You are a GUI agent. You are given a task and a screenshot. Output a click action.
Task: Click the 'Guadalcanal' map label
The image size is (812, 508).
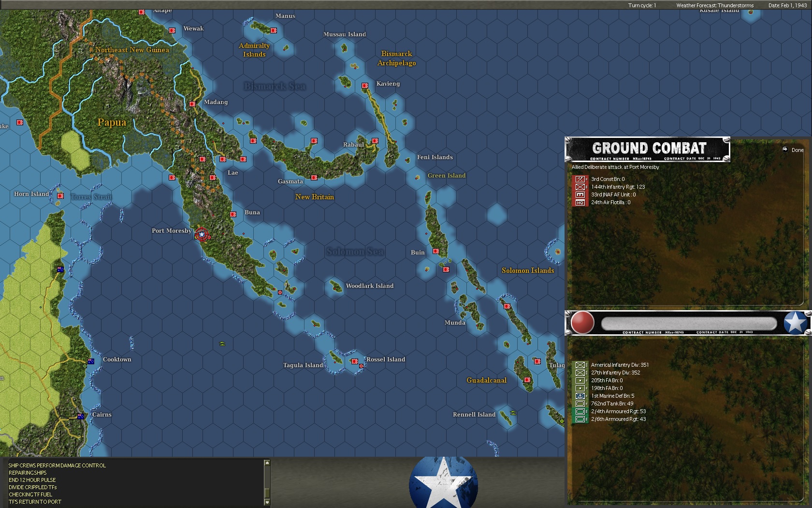click(487, 380)
